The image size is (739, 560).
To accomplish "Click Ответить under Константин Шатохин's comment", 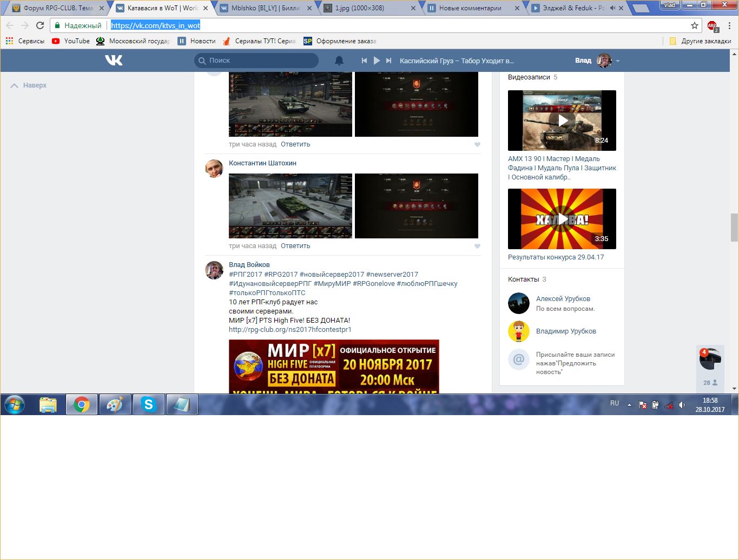I will (295, 246).
